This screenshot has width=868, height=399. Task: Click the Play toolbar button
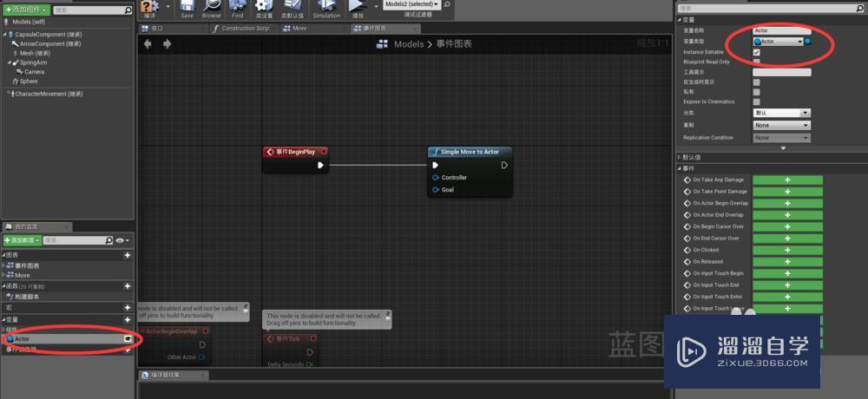[358, 7]
